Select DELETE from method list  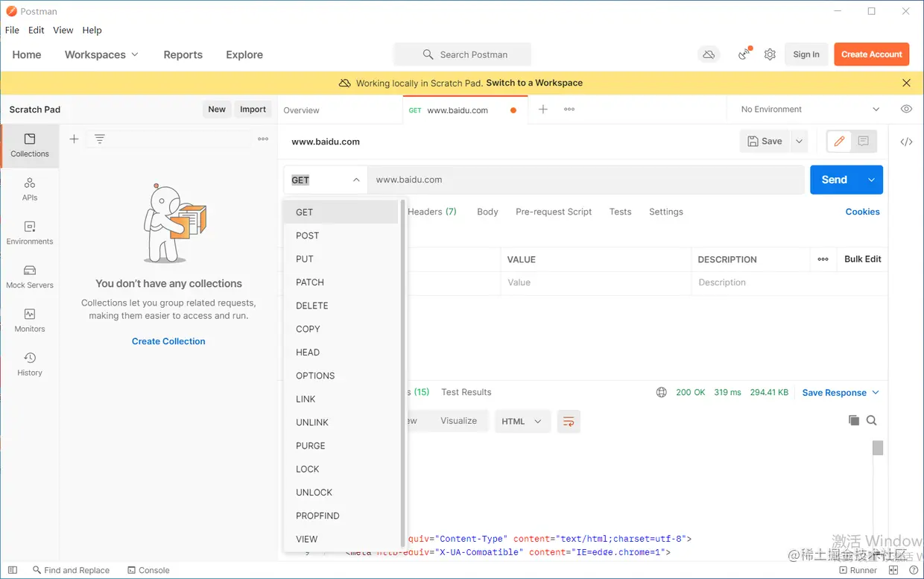point(341,306)
